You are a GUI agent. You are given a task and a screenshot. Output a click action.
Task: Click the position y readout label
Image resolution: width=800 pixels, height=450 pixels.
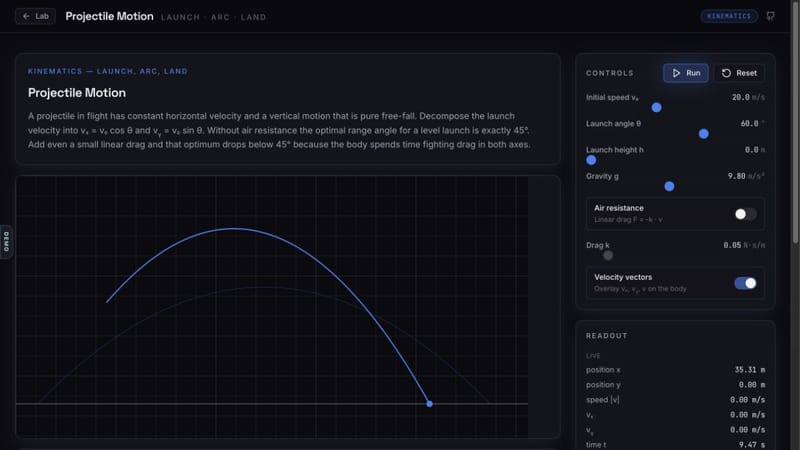[x=603, y=385]
